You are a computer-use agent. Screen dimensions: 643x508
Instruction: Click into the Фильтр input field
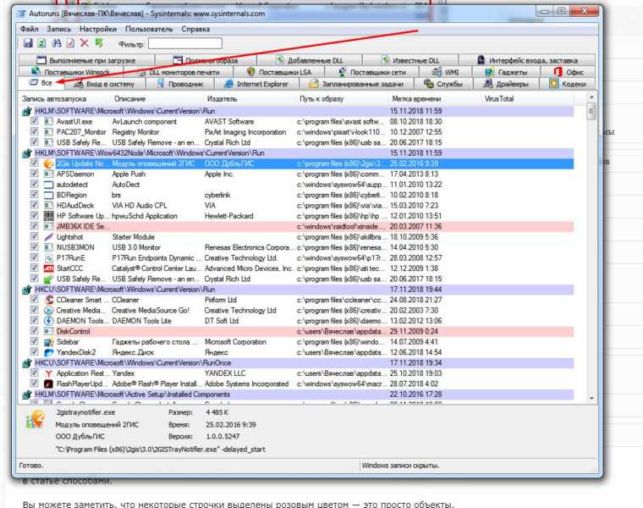[185, 43]
